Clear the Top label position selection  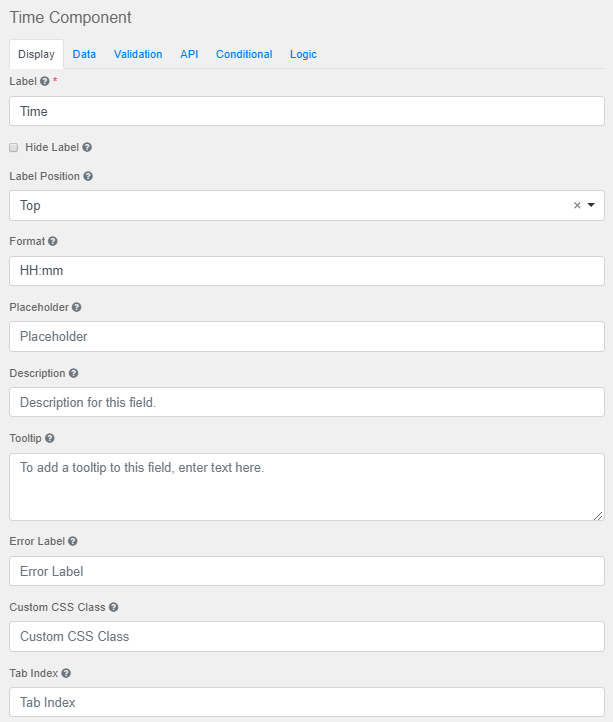pyautogui.click(x=577, y=205)
